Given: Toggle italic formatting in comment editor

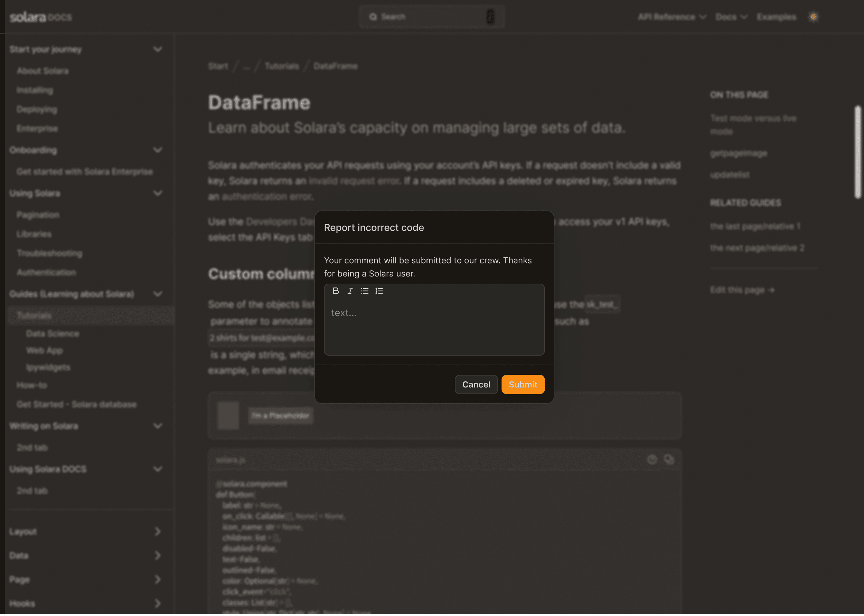Looking at the screenshot, I should tap(350, 291).
